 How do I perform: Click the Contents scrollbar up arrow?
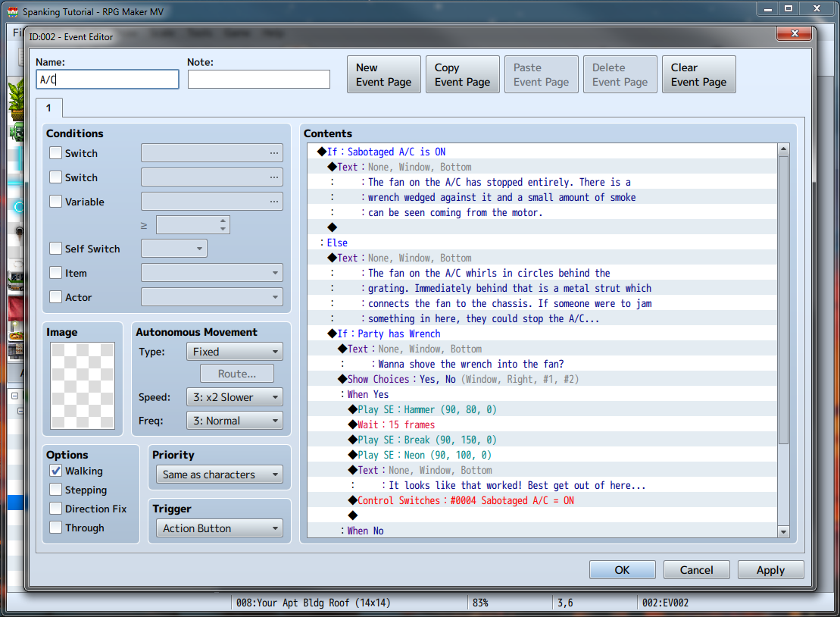pyautogui.click(x=784, y=149)
